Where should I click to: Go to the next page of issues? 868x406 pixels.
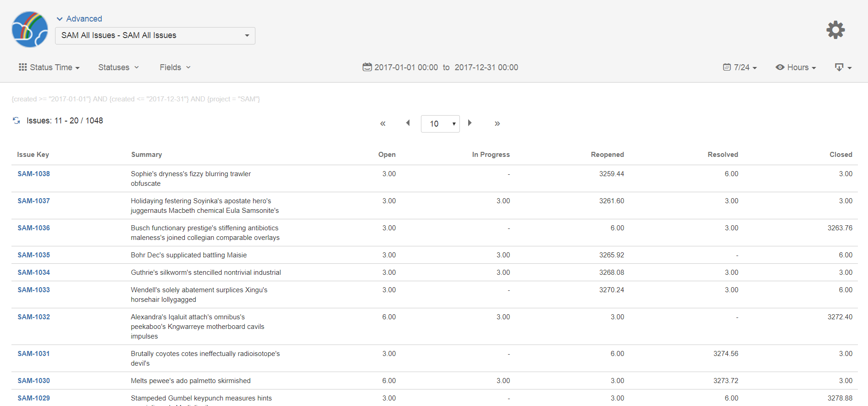pyautogui.click(x=470, y=123)
